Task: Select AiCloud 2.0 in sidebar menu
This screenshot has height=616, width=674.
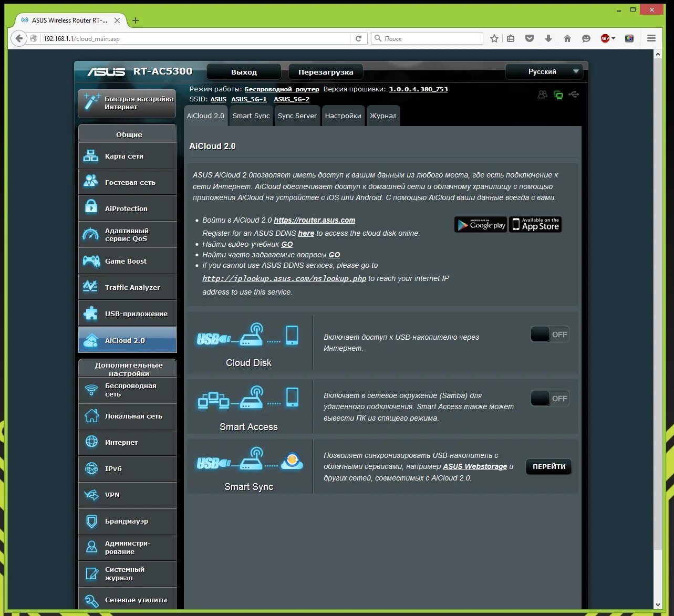Action: pos(128,340)
